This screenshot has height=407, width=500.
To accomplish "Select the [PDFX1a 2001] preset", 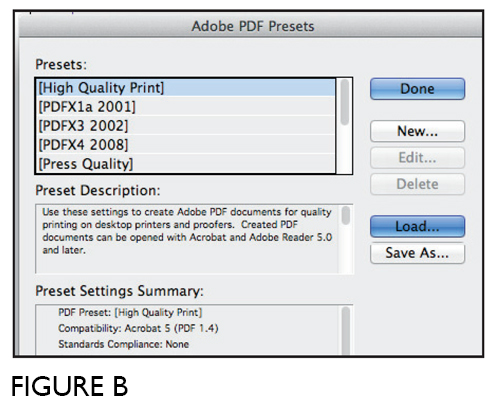I will point(186,107).
